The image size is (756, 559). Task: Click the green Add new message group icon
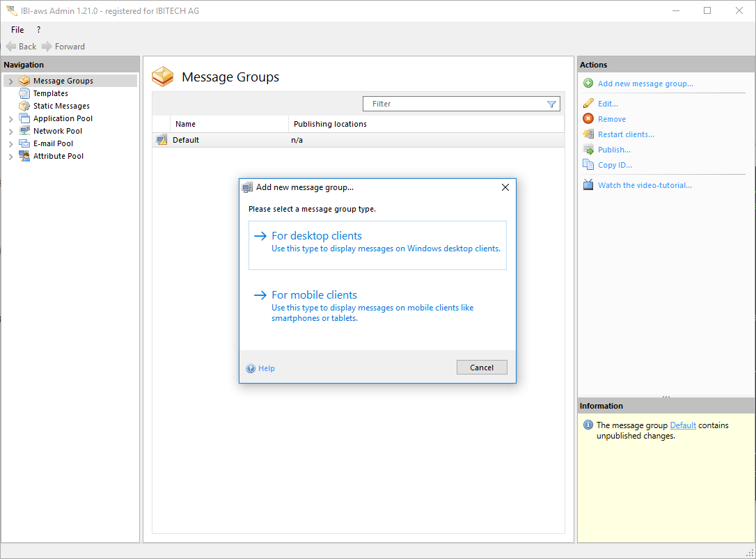[x=588, y=84]
